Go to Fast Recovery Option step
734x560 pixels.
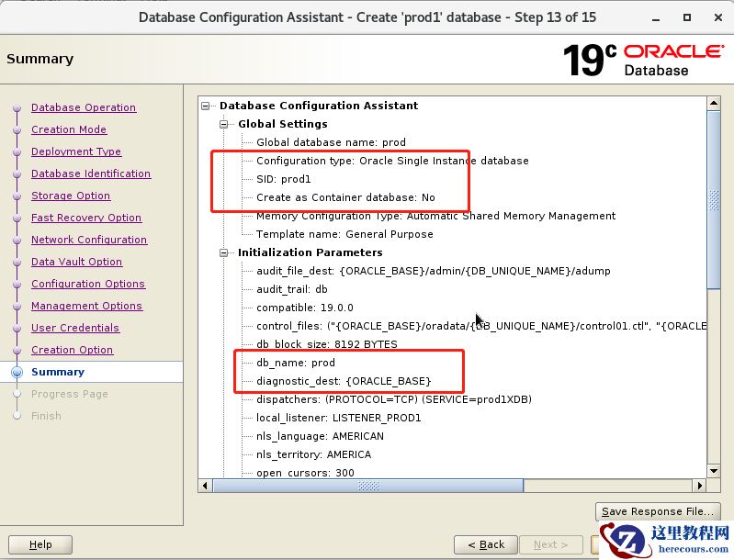[86, 218]
